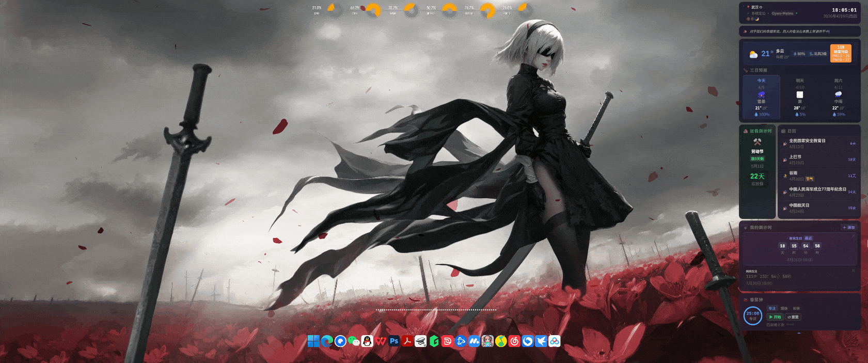Open Baidu Netdisk from the dock
Image resolution: width=868 pixels, height=363 pixels.
555,341
